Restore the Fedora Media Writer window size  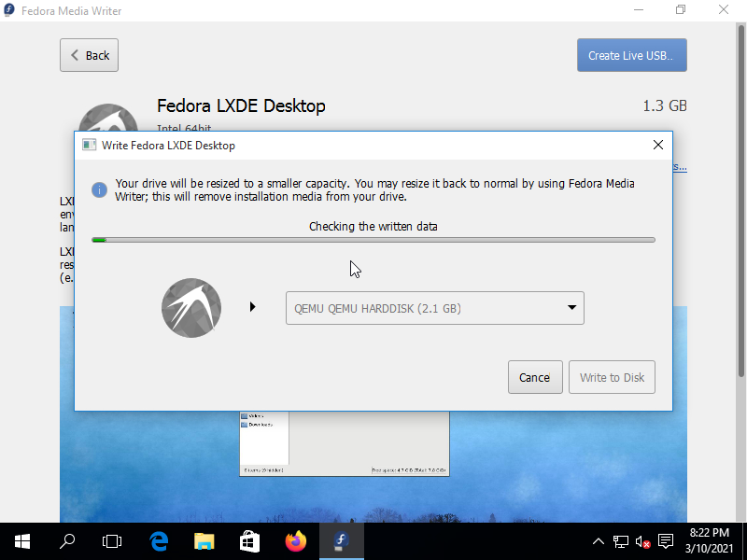(x=681, y=10)
